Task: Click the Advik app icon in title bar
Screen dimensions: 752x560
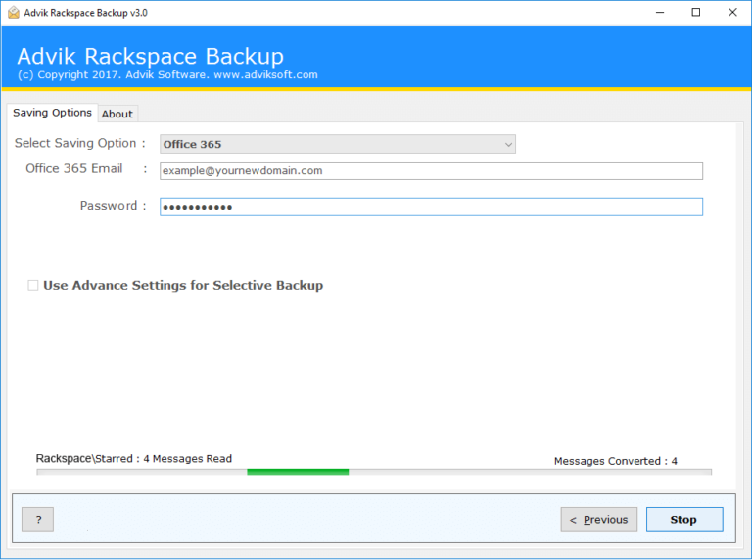Action: [14, 13]
